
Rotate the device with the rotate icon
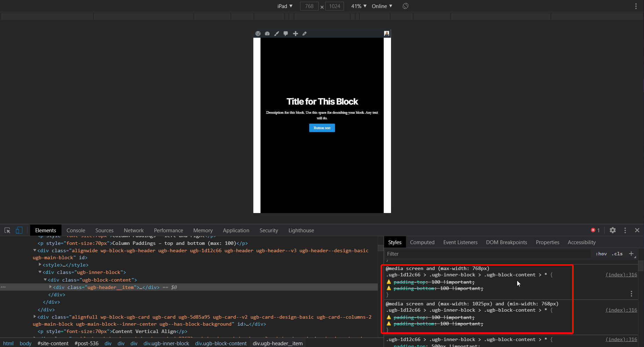(x=405, y=6)
